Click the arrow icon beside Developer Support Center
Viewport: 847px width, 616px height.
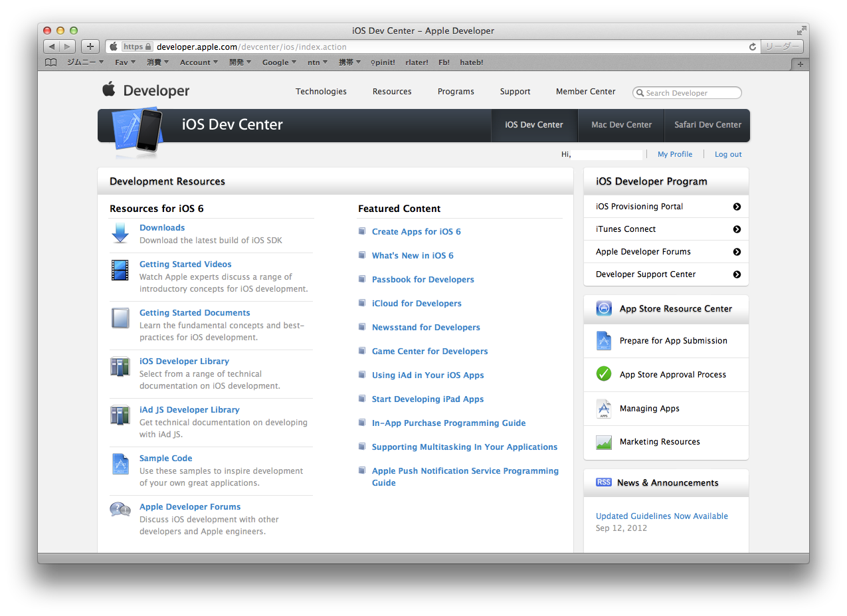(737, 274)
